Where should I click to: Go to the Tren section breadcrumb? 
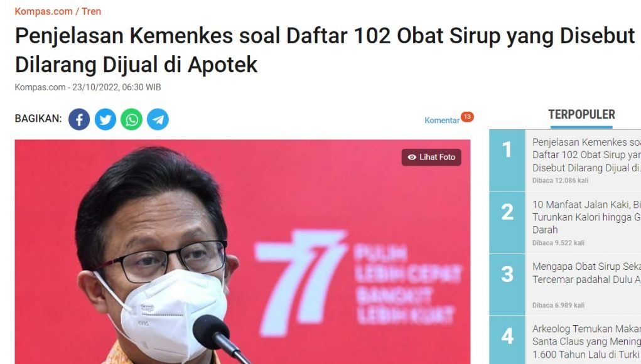[x=91, y=11]
